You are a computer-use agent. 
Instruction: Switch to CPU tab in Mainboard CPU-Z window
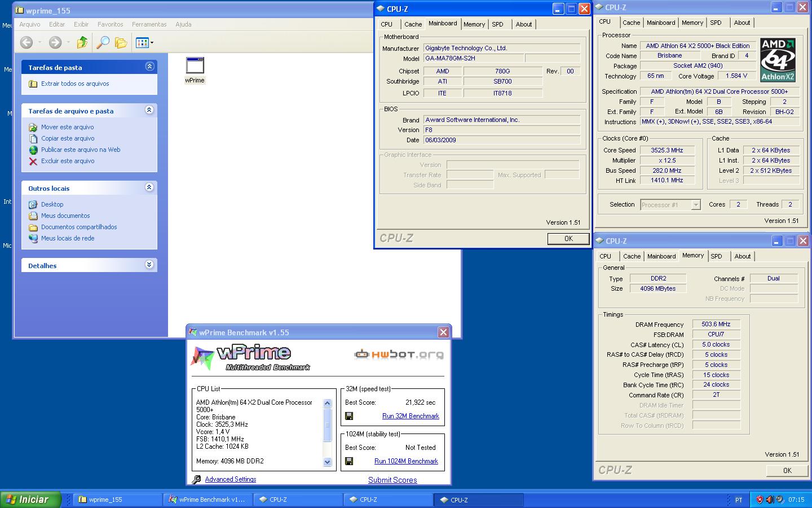(x=387, y=24)
